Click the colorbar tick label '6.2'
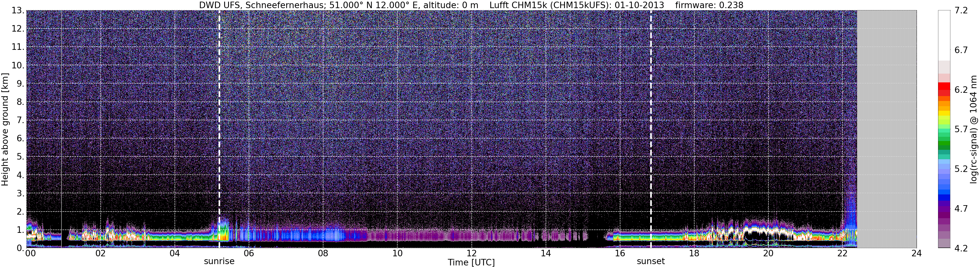980x269 pixels. (960, 90)
